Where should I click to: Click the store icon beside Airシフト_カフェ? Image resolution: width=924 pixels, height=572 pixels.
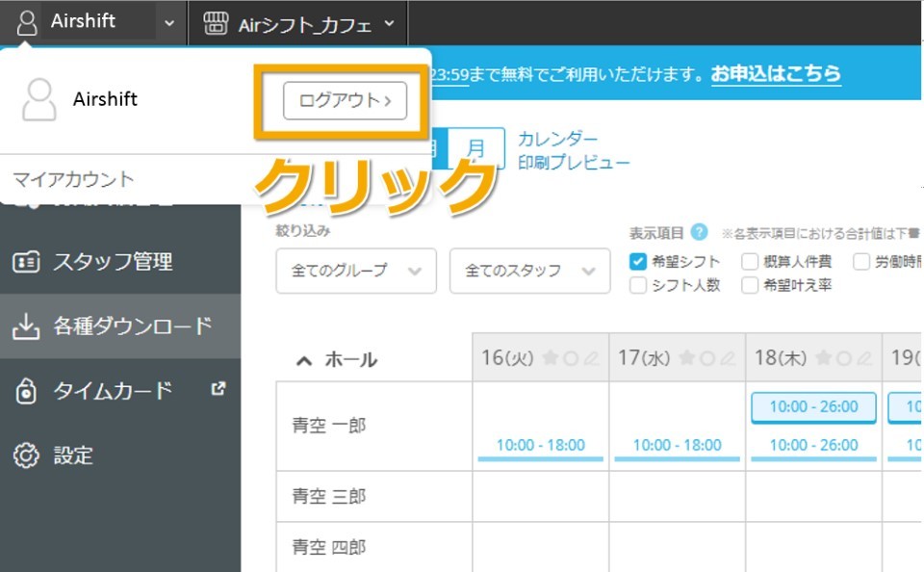click(x=216, y=23)
